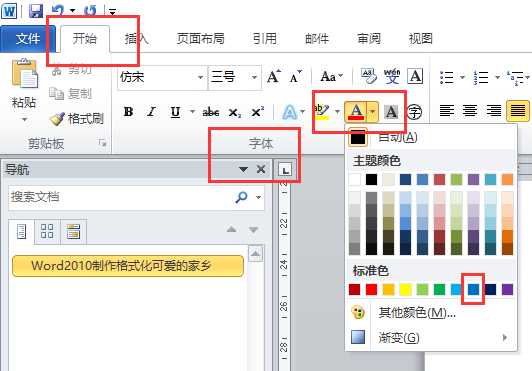The width and height of the screenshot is (532, 371).
Task: Click the Bullets list icon
Action: (x=446, y=77)
